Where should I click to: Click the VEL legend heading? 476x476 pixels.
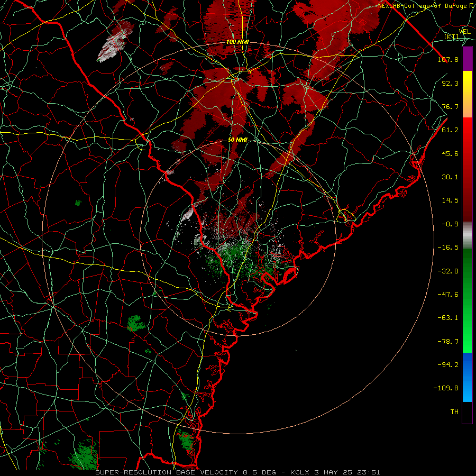point(465,32)
